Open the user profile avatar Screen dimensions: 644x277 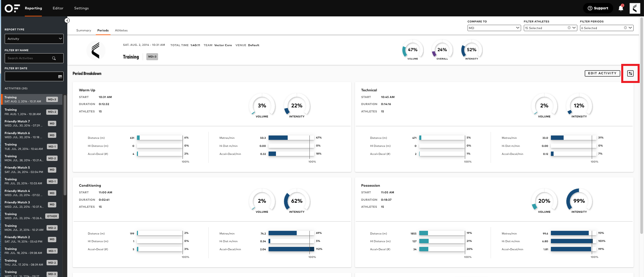635,8
